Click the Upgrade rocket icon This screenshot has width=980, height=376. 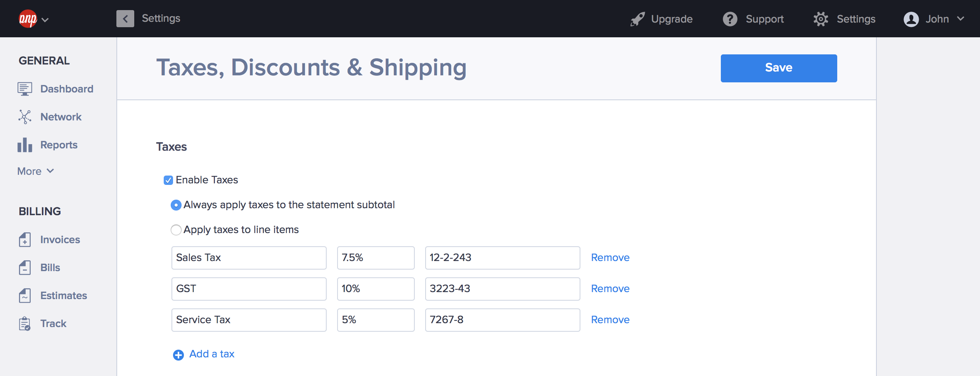(637, 19)
